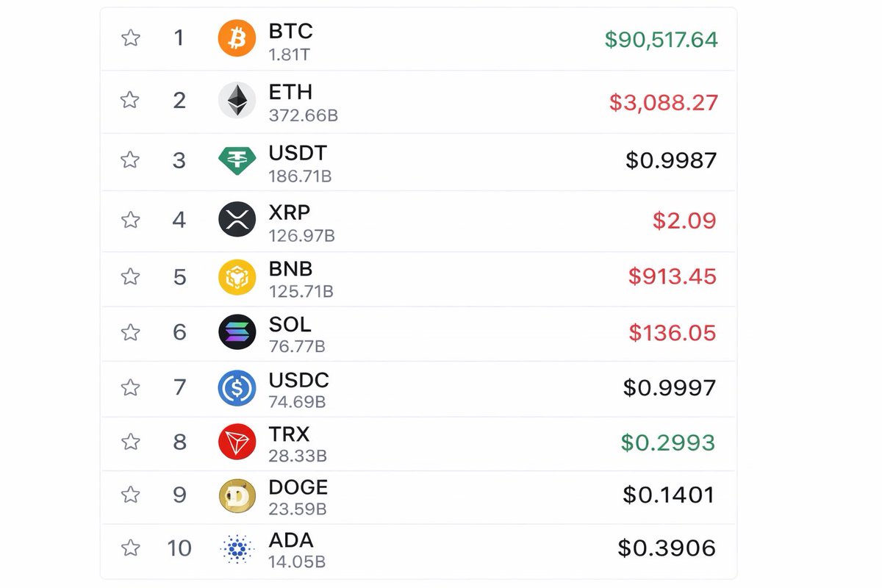This screenshot has height=588, width=882.
Task: Favorite BTC with its star toggle
Action: pyautogui.click(x=130, y=38)
